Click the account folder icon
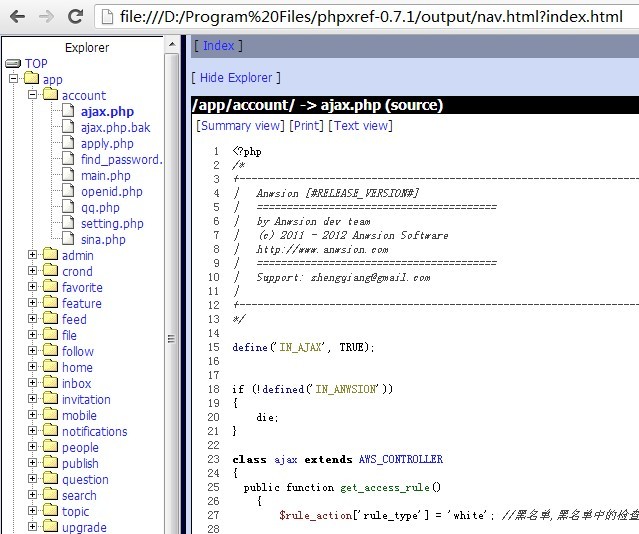The height and width of the screenshot is (534, 639). click(49, 96)
